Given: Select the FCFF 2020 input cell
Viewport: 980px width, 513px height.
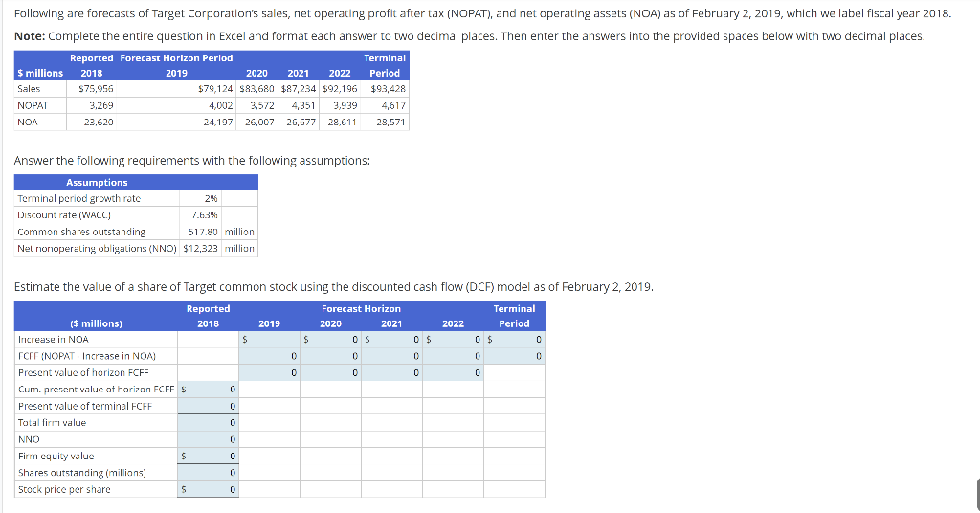Looking at the screenshot, I should (330, 356).
